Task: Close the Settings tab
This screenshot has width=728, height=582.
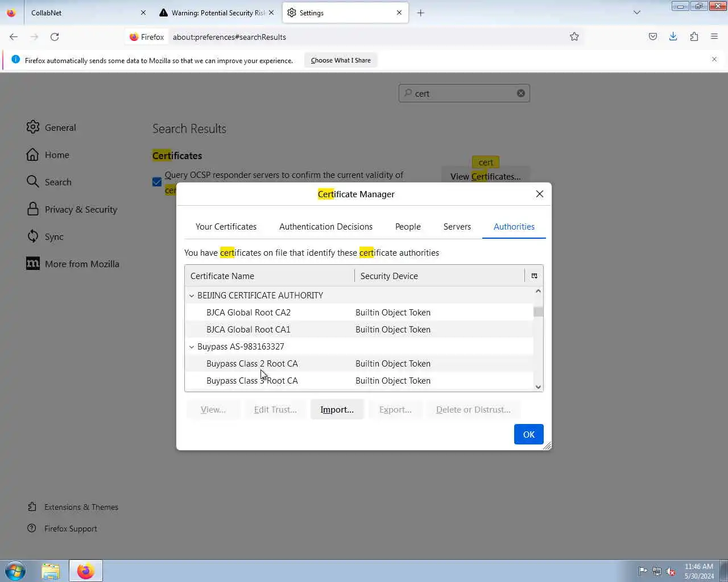Action: 399,13
